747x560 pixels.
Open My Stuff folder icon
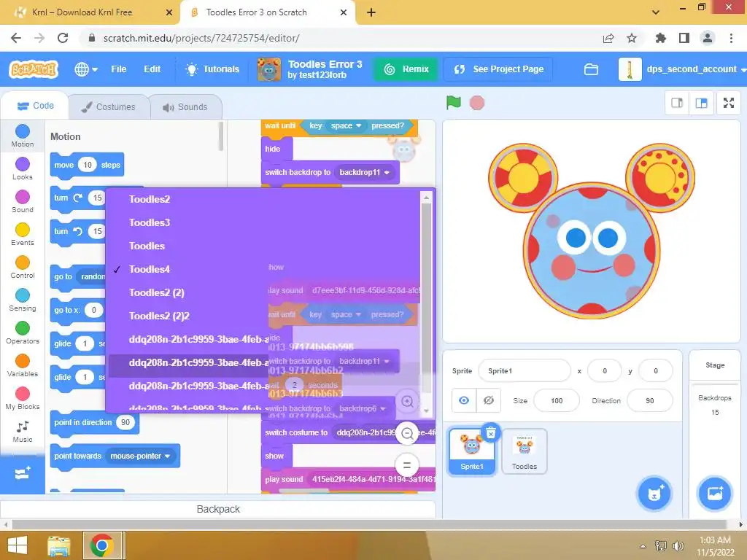click(x=591, y=69)
